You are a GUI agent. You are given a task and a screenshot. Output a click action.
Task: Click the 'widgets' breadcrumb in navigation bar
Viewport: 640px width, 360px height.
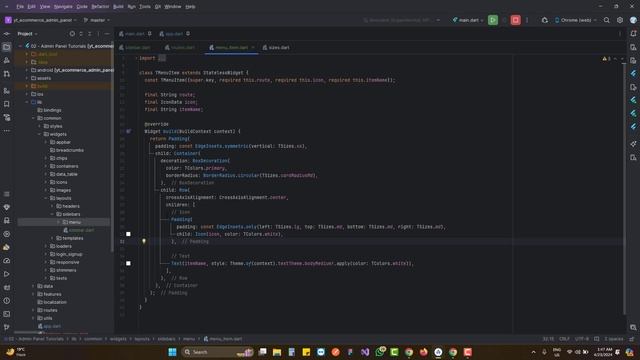pyautogui.click(x=118, y=339)
